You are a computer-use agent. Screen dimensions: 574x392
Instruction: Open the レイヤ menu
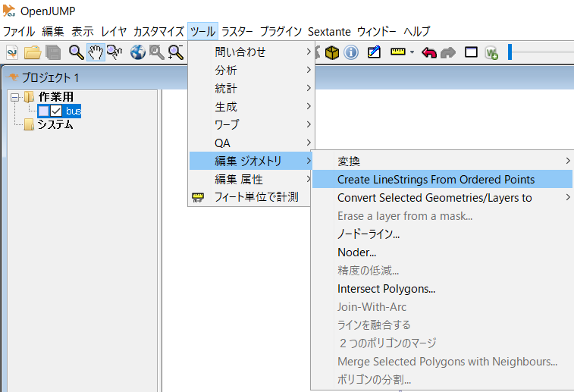[114, 32]
